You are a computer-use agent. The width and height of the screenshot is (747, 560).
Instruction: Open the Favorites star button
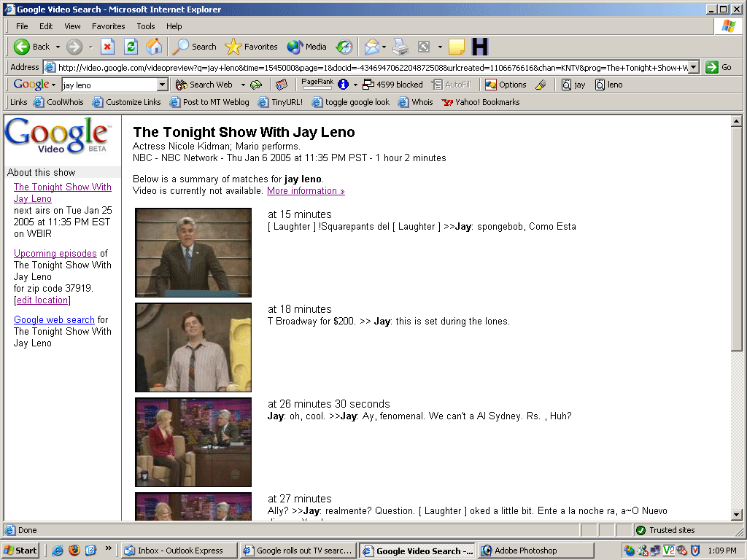point(252,47)
